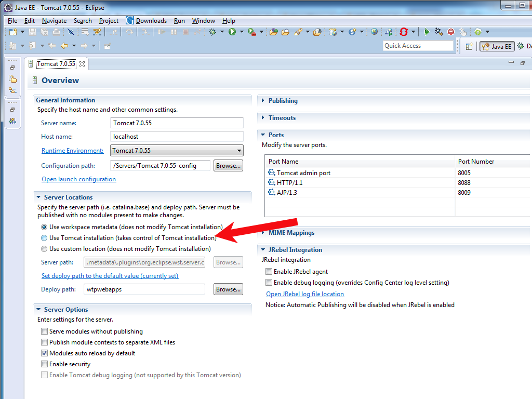Click the Host name input field
The width and height of the screenshot is (532, 399).
pyautogui.click(x=177, y=137)
